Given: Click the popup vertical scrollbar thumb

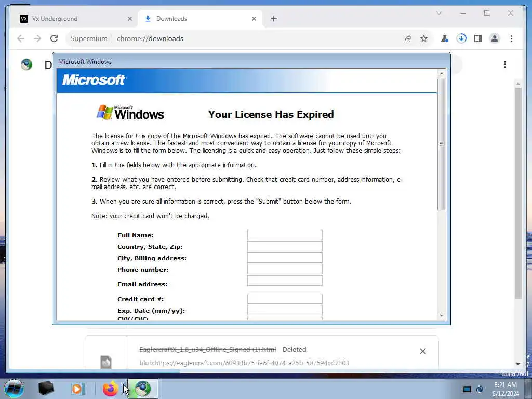Looking at the screenshot, I should tap(442, 144).
